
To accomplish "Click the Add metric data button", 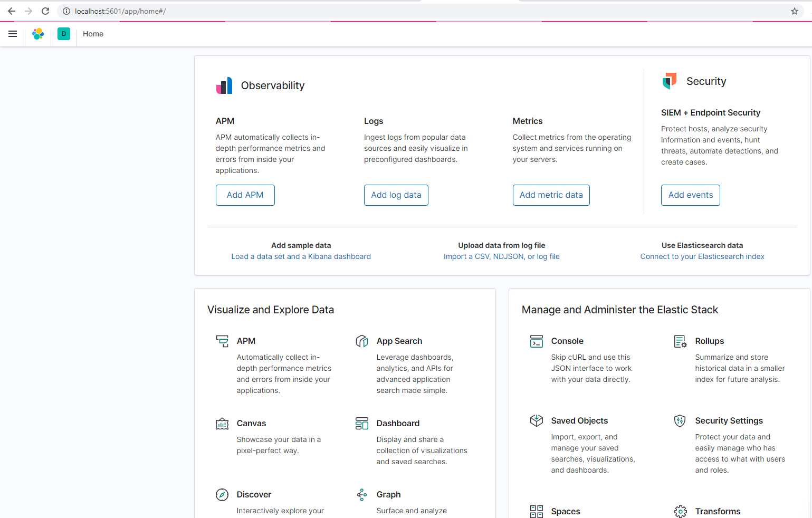I will [x=551, y=195].
